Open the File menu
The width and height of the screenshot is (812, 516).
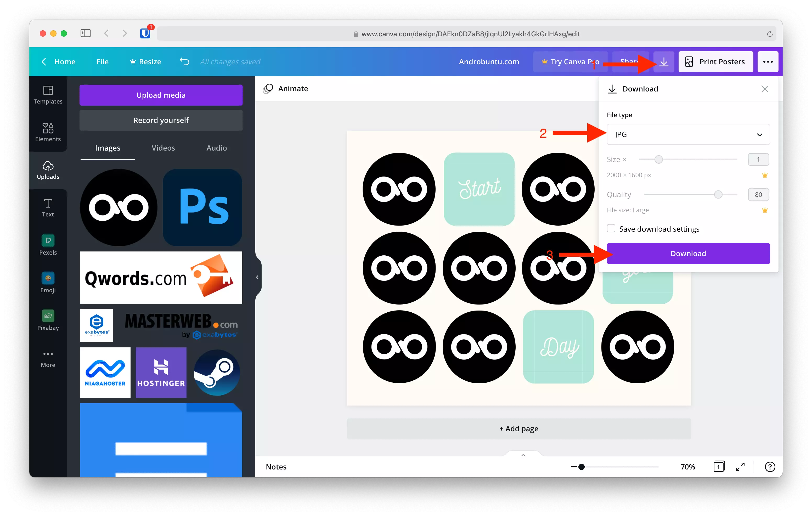click(102, 61)
